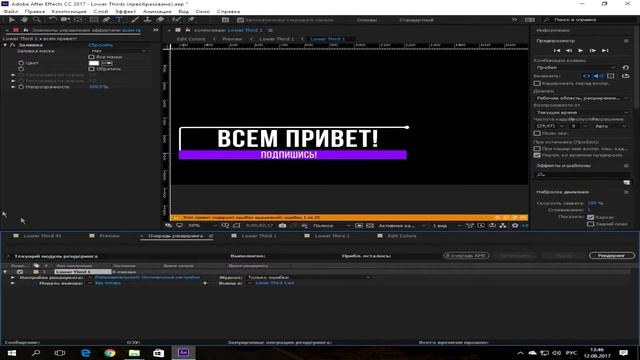640x360 pixels.
Task: Click the preview Play button
Action: point(580,50)
